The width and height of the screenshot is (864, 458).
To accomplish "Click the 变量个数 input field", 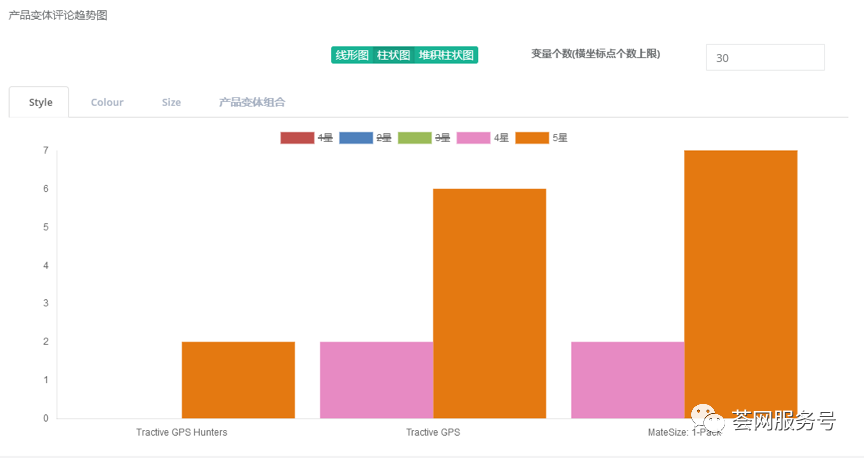I will pos(765,58).
